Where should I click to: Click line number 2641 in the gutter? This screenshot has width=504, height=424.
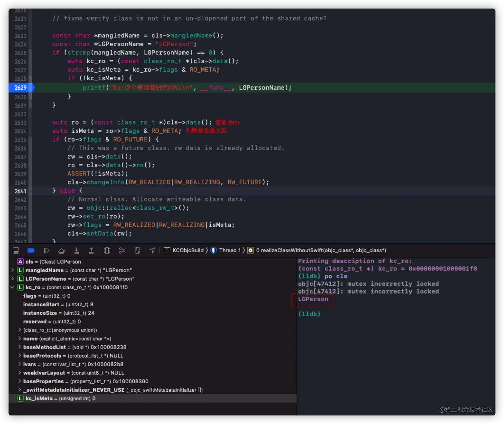coord(20,191)
